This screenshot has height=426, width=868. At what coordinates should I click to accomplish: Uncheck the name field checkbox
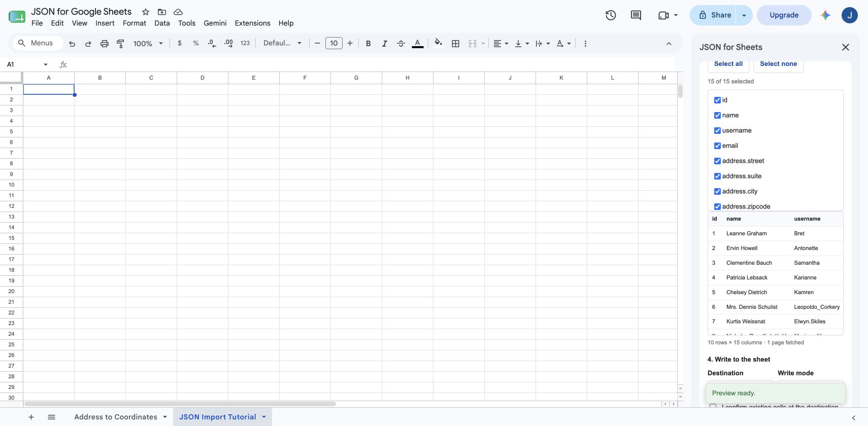pyautogui.click(x=717, y=116)
